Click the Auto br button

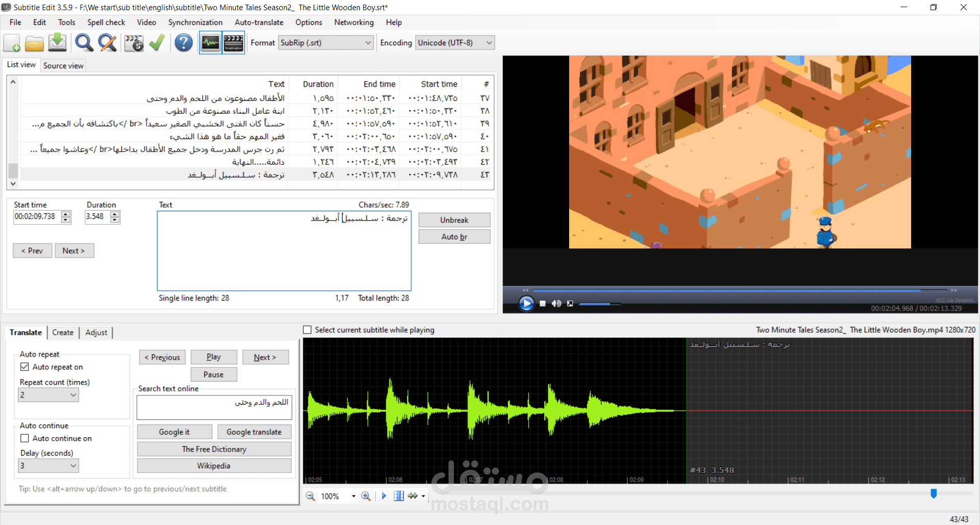point(454,237)
